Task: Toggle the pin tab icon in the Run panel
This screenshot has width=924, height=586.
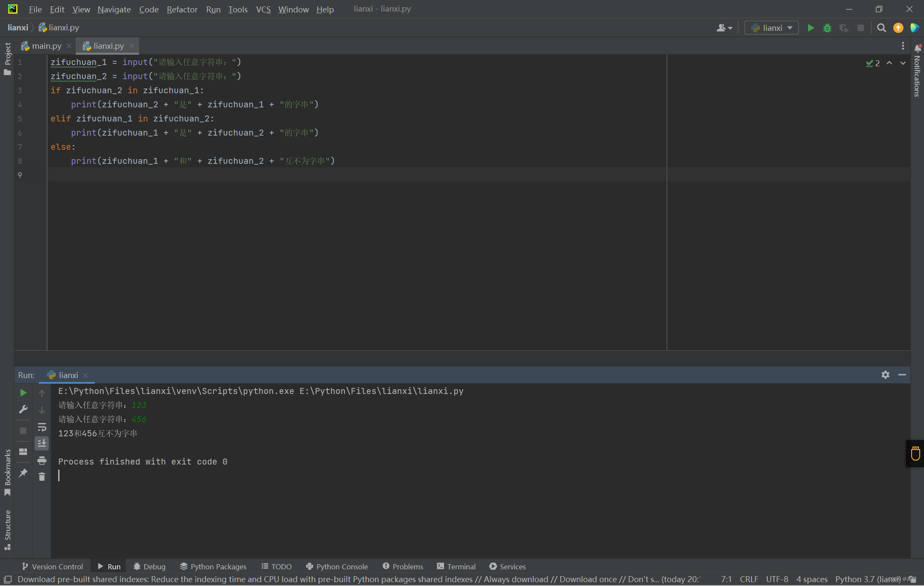Action: [23, 473]
